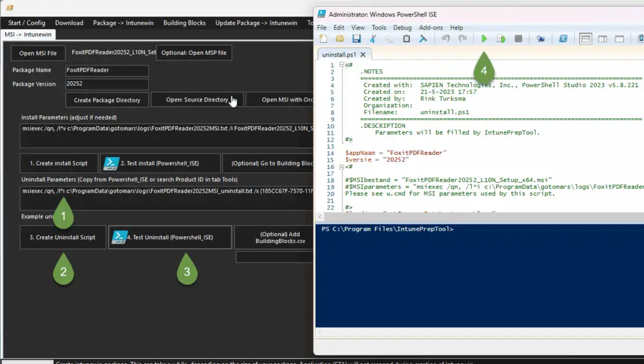Open the Add-ons menu

point(431,28)
